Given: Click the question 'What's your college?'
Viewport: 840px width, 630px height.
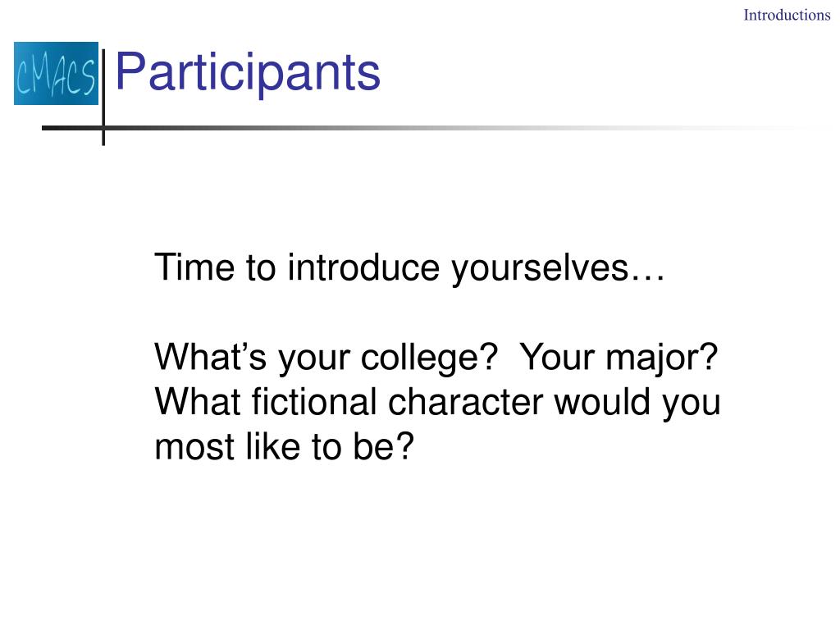Looking at the screenshot, I should [326, 358].
